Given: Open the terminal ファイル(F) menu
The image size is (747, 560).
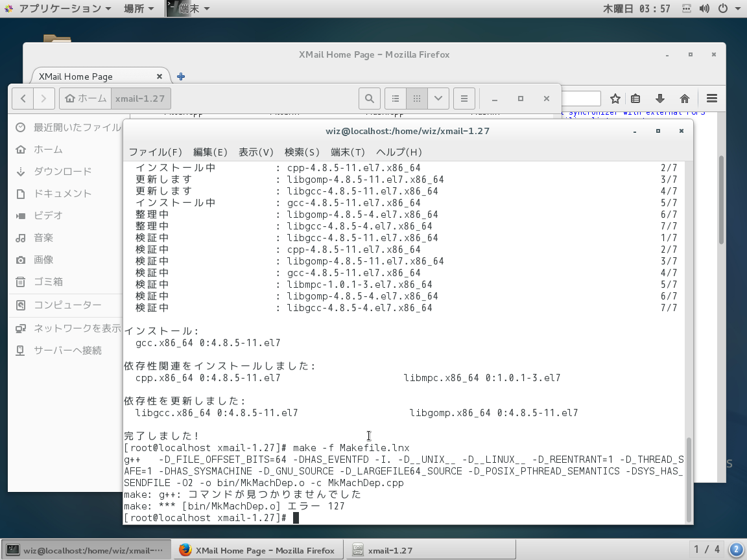Looking at the screenshot, I should coord(156,152).
